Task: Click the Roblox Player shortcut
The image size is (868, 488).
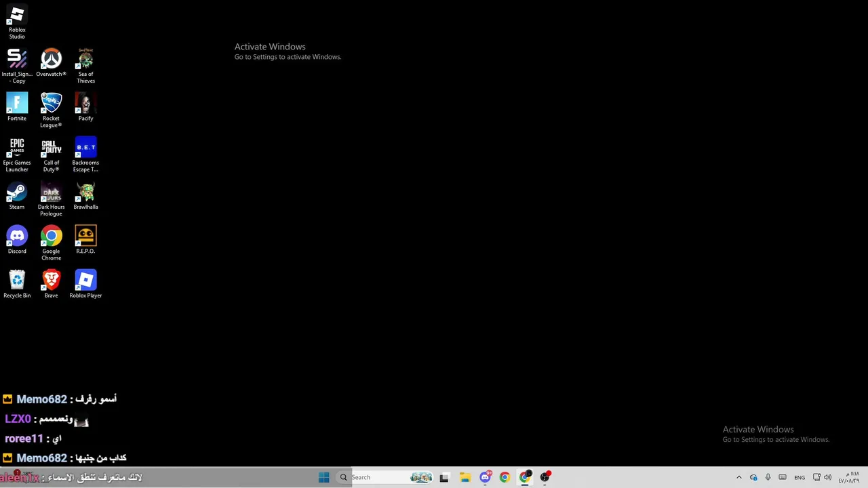Action: [x=85, y=284]
